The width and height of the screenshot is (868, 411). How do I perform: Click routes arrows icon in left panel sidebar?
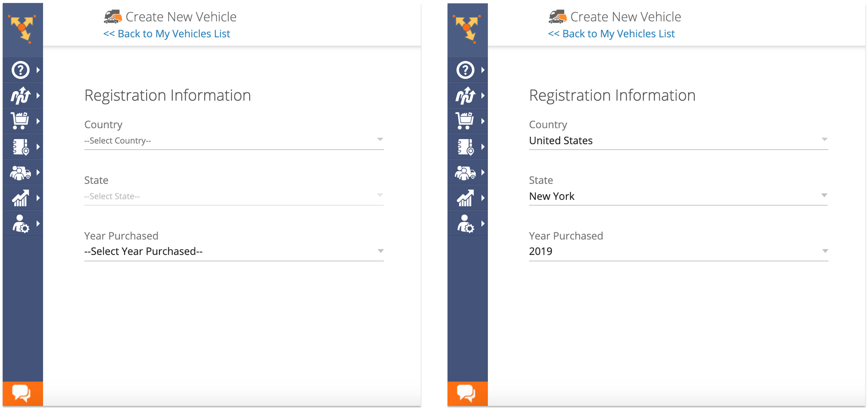(x=21, y=95)
